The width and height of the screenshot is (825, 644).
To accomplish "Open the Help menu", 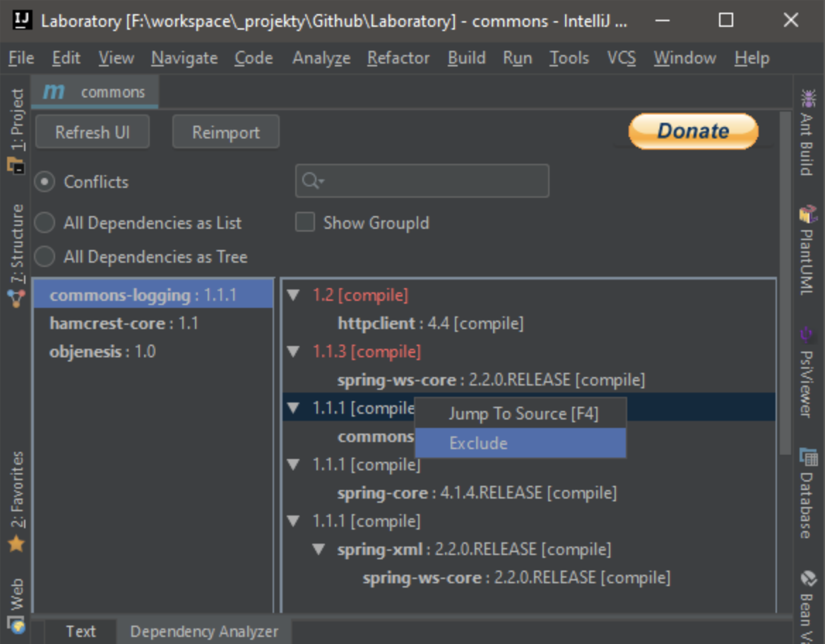I will (752, 58).
